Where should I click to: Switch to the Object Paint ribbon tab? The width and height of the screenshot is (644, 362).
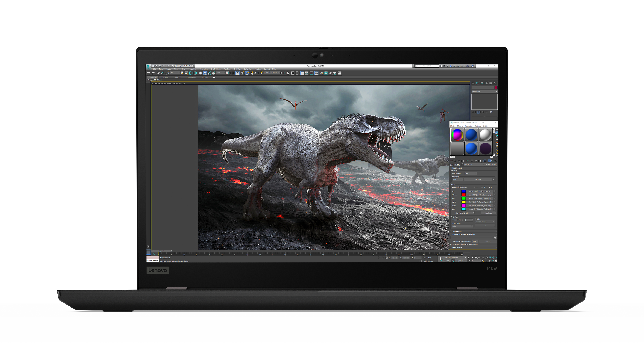coord(191,77)
